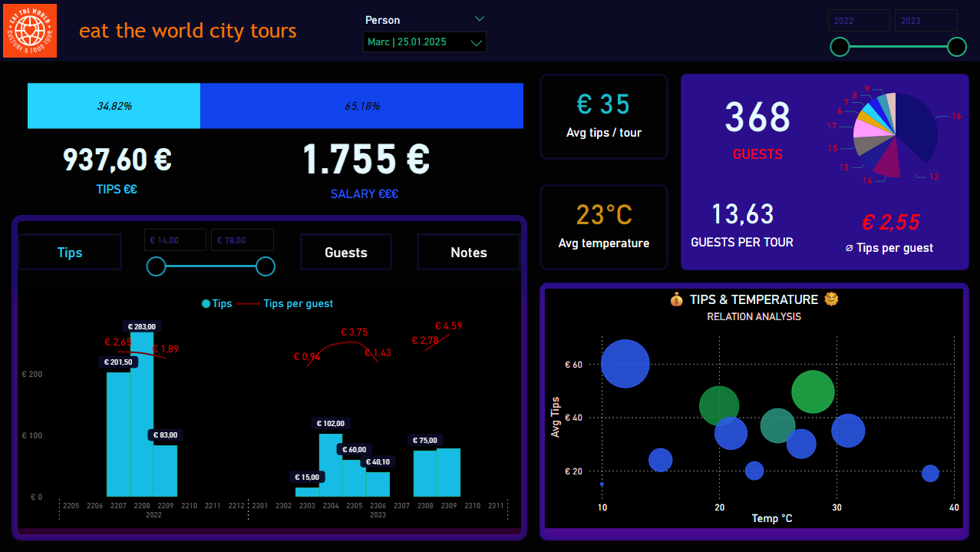980x552 pixels.
Task: Click the right handle of the year slider
Action: pos(957,48)
